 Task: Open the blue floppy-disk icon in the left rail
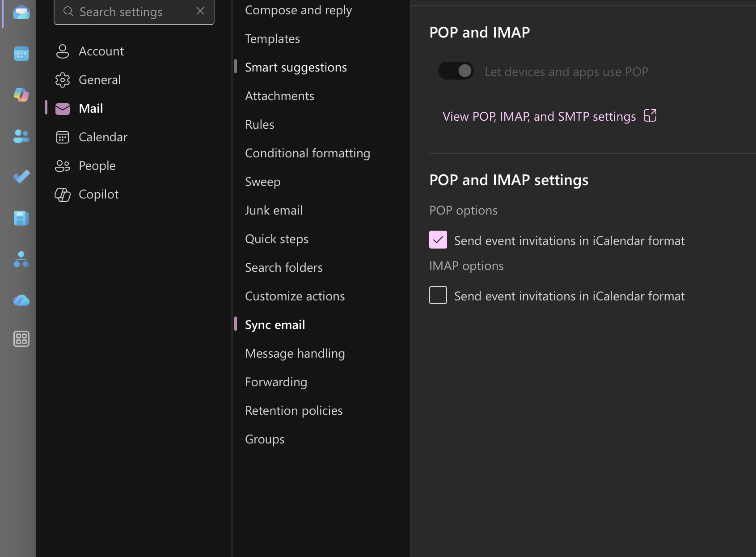pyautogui.click(x=21, y=218)
